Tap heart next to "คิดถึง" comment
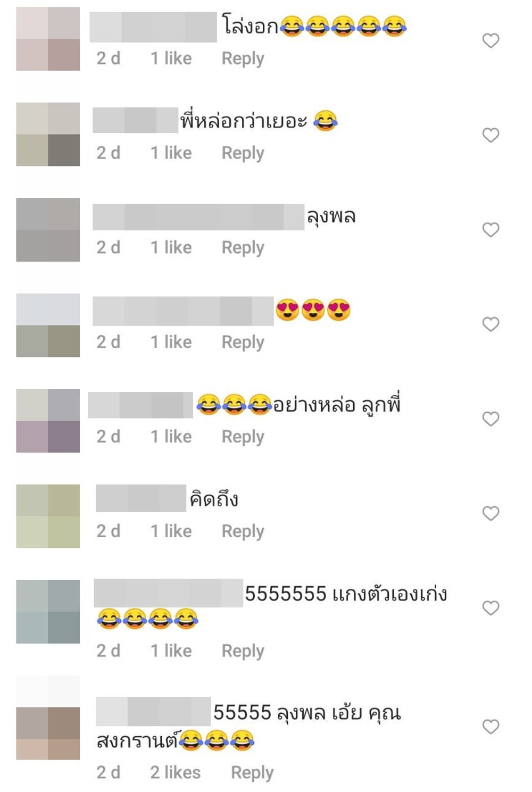Image resolution: width=532 pixels, height=792 pixels. (x=491, y=513)
